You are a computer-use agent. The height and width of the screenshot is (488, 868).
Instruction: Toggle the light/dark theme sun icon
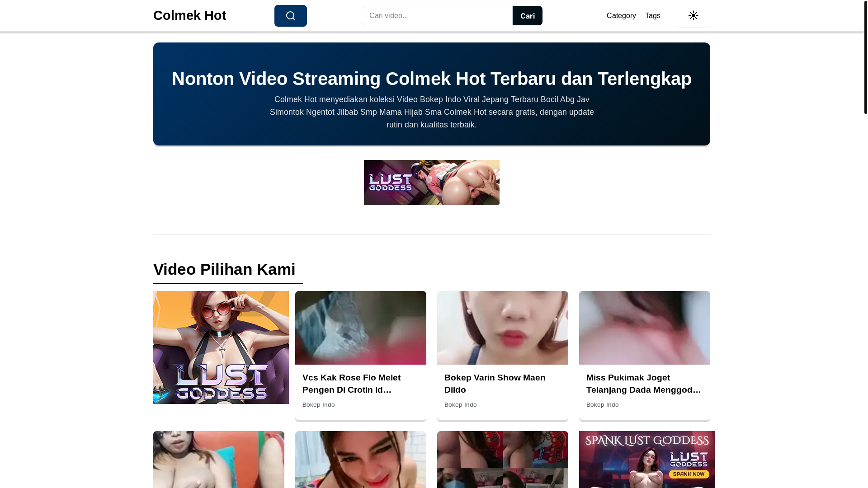pyautogui.click(x=693, y=15)
